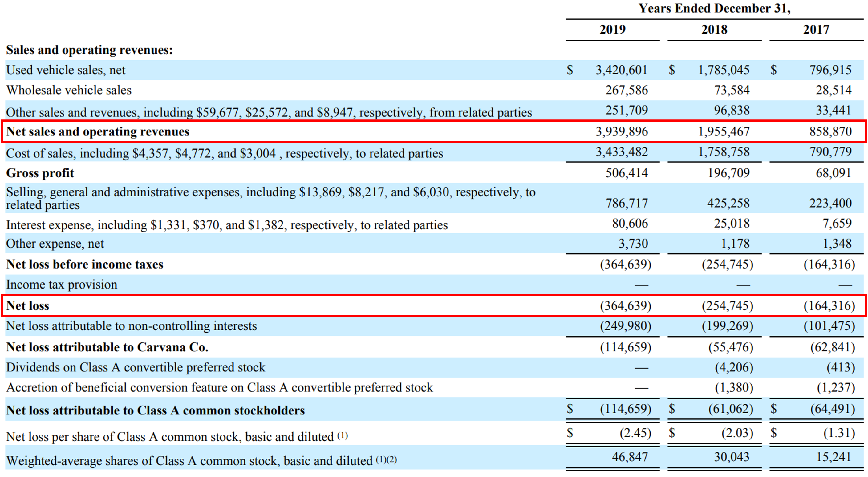Click the 'Interest expense' row label
Screen dimensions: 868x477
227,225
